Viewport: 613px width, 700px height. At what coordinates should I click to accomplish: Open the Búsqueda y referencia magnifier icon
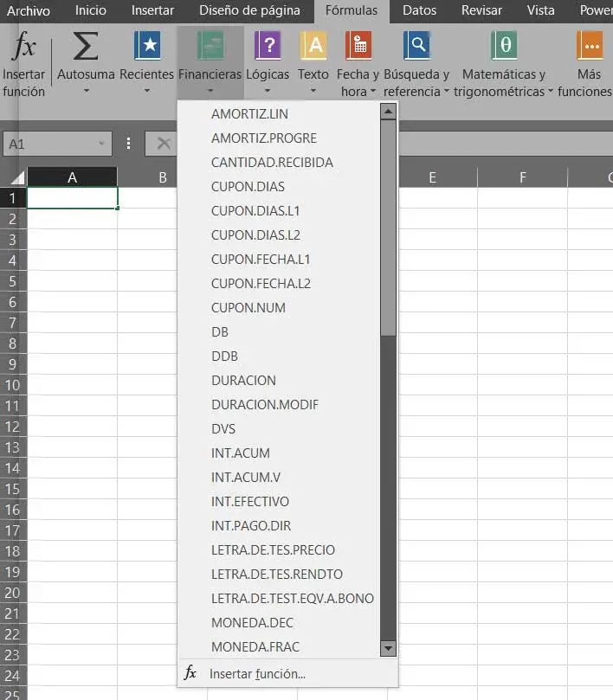416,46
